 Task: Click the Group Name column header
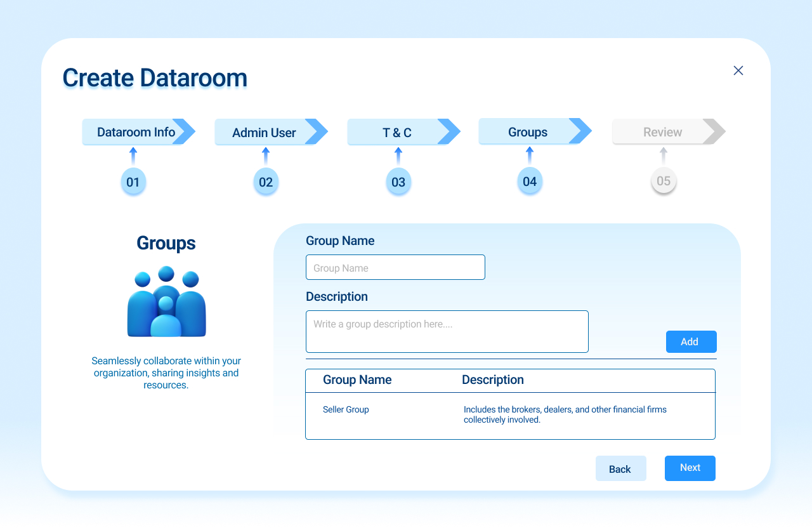[x=357, y=379]
